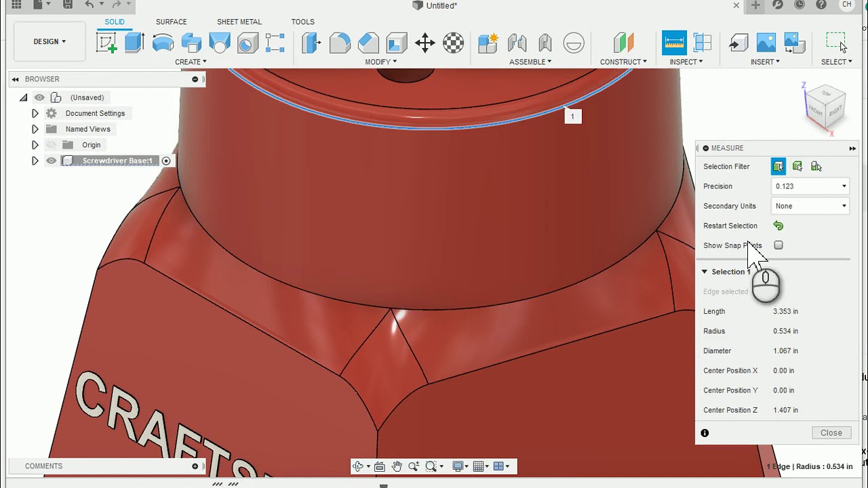Open the Precision dropdown
This screenshot has width=868, height=488.
coord(811,186)
